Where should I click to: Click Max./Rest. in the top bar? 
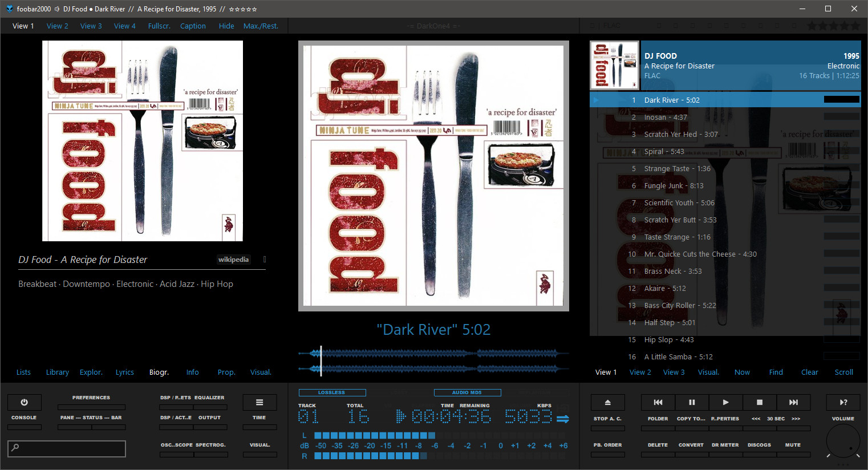pyautogui.click(x=261, y=26)
